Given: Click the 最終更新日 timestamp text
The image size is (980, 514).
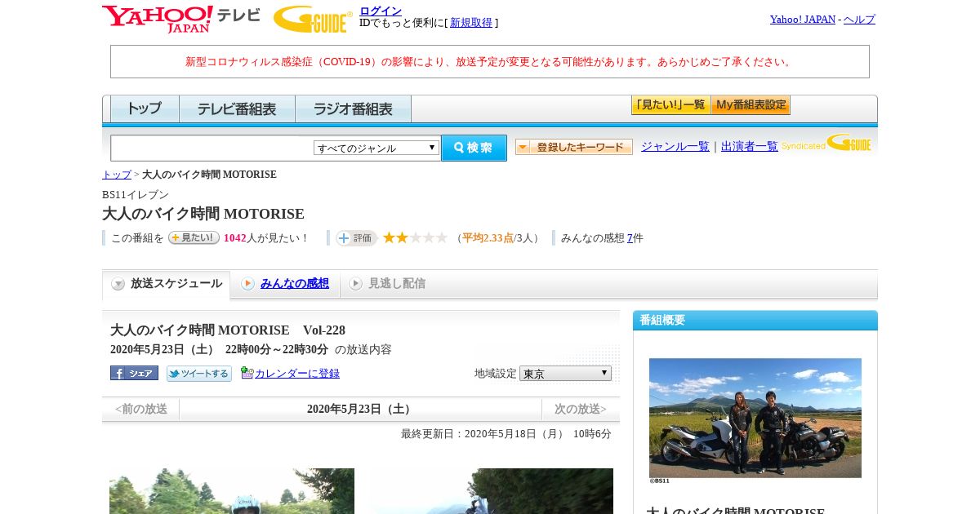Looking at the screenshot, I should point(506,434).
